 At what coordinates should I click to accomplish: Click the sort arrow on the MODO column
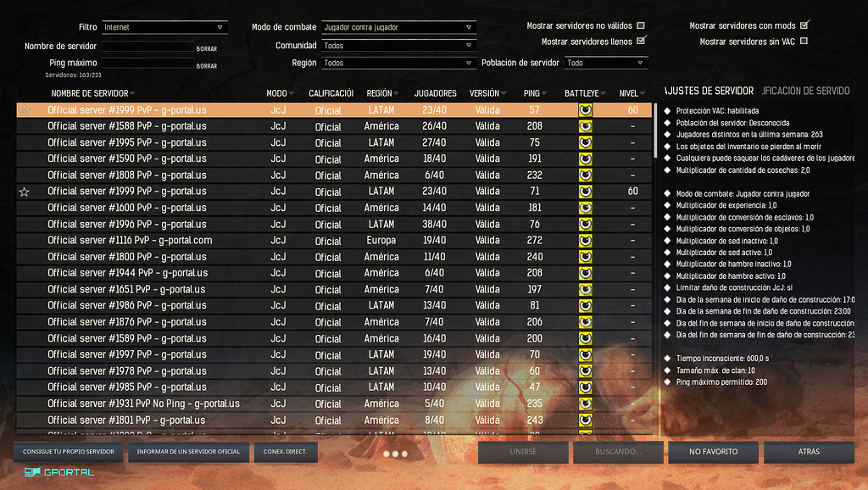[x=292, y=93]
